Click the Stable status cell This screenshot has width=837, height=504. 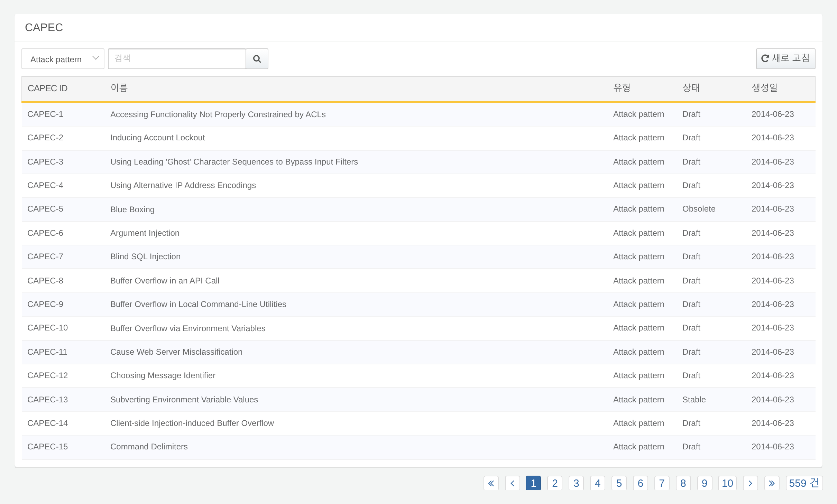point(694,400)
